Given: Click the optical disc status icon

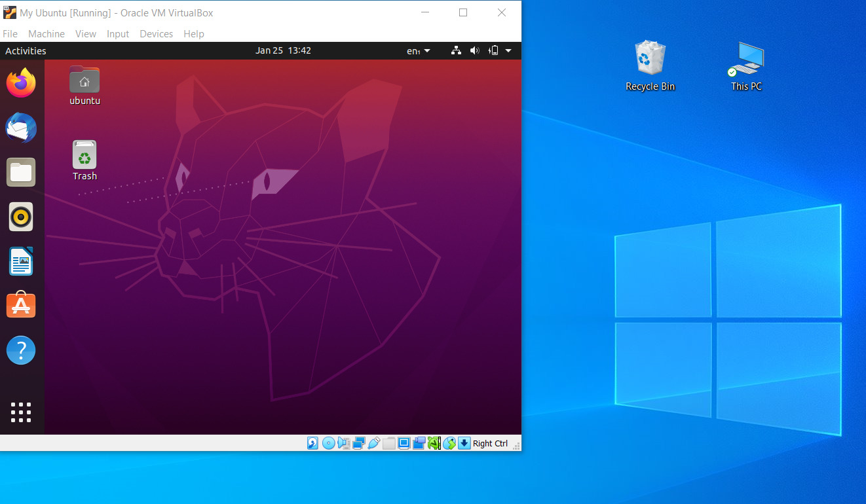Looking at the screenshot, I should point(329,443).
